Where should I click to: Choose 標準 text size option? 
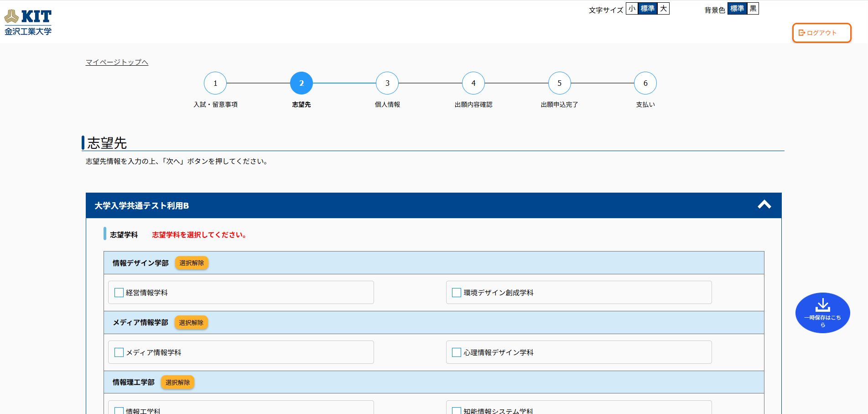pos(647,9)
